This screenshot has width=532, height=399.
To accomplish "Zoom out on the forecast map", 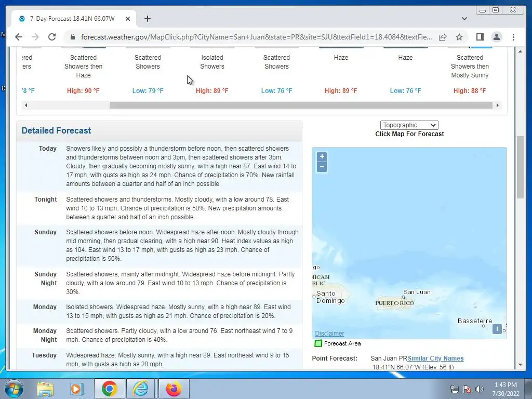I will click(x=322, y=167).
